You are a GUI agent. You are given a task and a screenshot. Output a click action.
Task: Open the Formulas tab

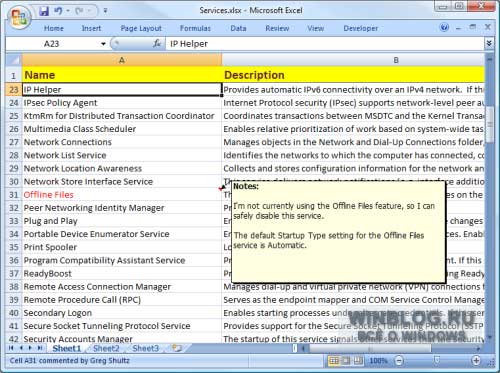pyautogui.click(x=195, y=28)
